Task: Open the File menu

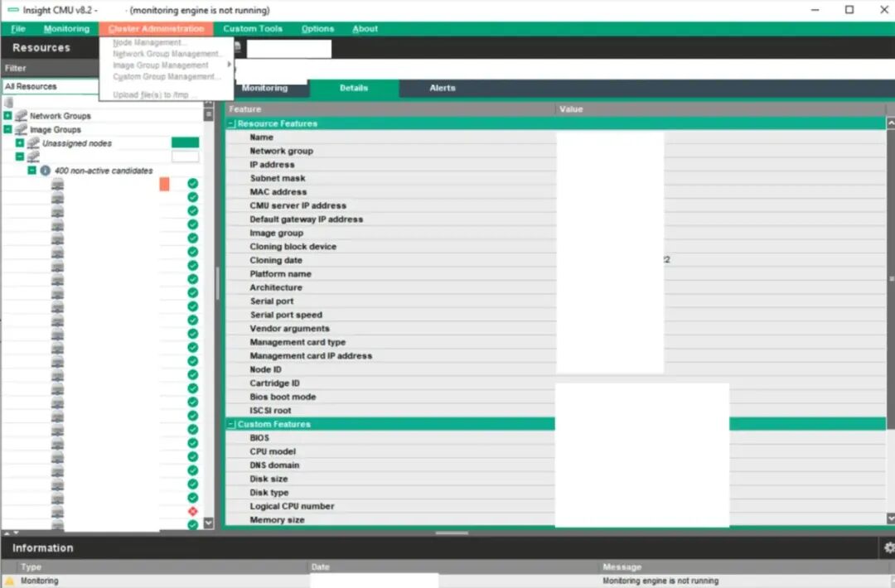Action: click(17, 28)
